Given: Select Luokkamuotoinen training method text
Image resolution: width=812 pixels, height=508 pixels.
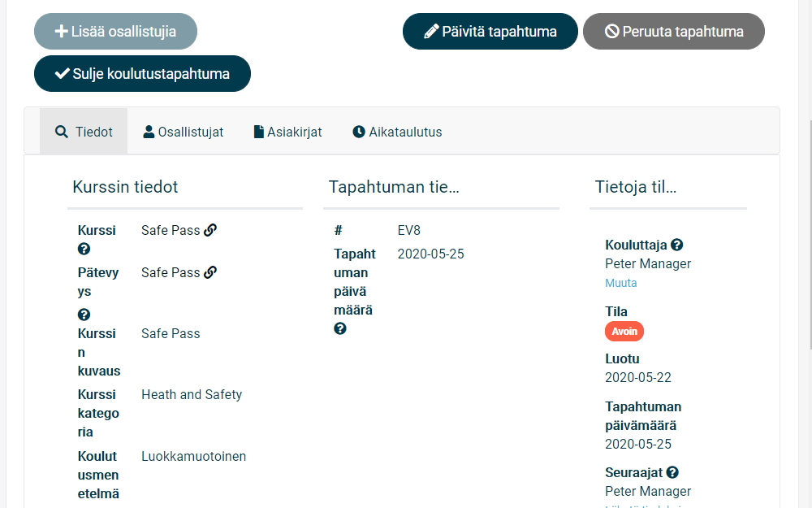Looking at the screenshot, I should click(194, 456).
